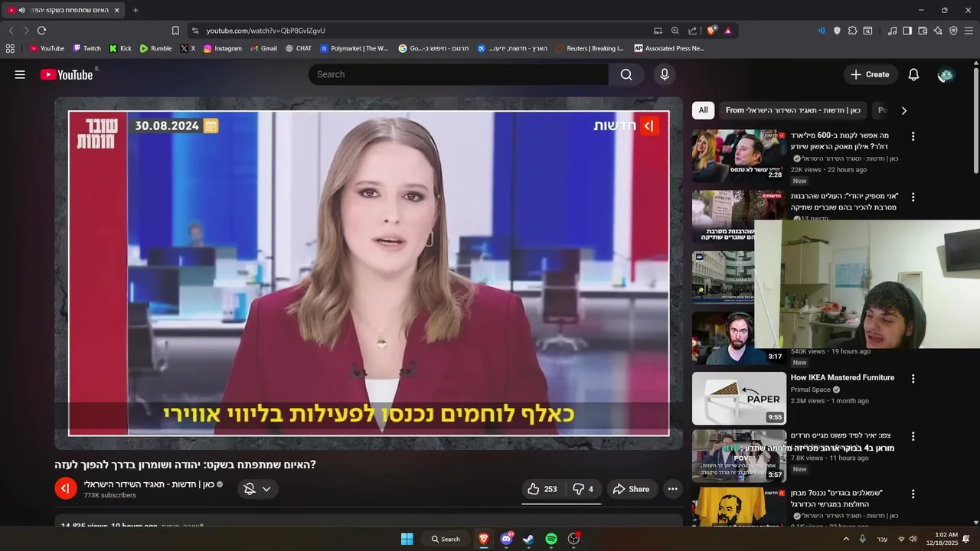
Task: Switch to the current YouTube browser tab
Action: (x=64, y=10)
